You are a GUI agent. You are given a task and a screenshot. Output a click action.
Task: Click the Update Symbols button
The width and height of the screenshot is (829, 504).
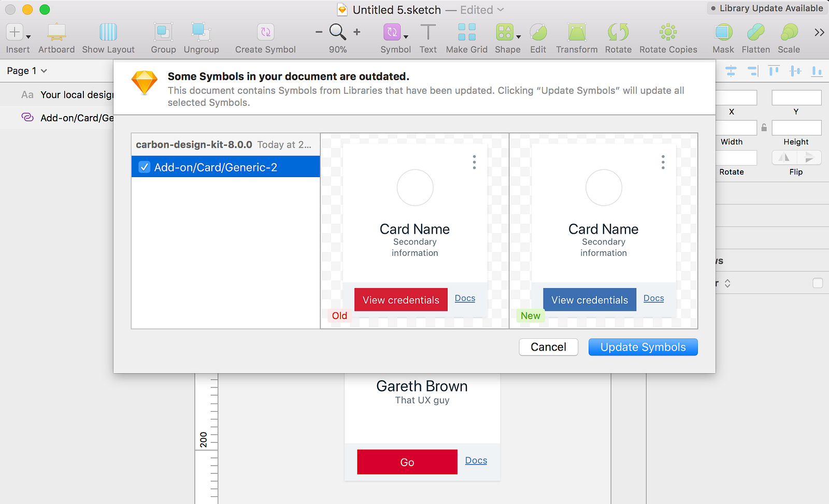pos(643,347)
